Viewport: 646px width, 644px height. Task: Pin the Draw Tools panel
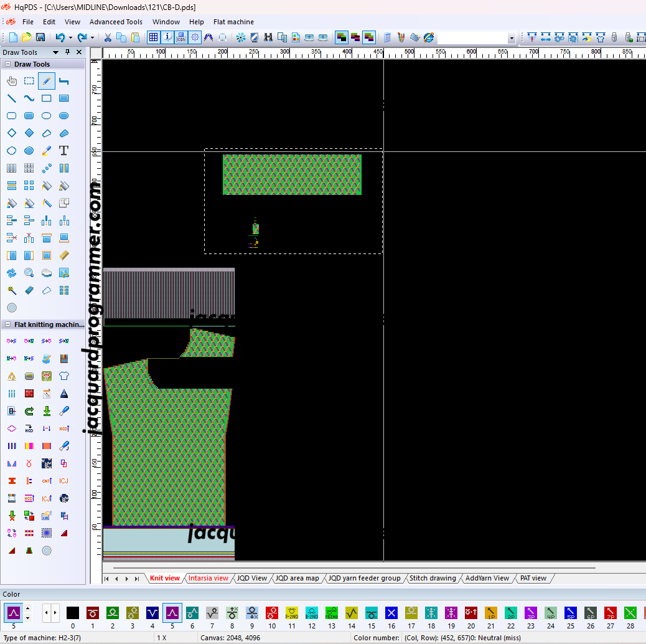[68, 52]
